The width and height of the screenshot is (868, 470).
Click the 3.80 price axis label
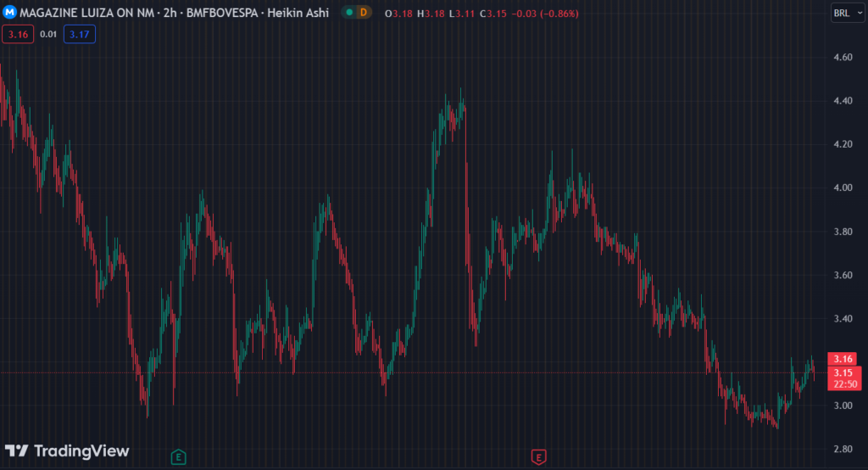tap(843, 232)
